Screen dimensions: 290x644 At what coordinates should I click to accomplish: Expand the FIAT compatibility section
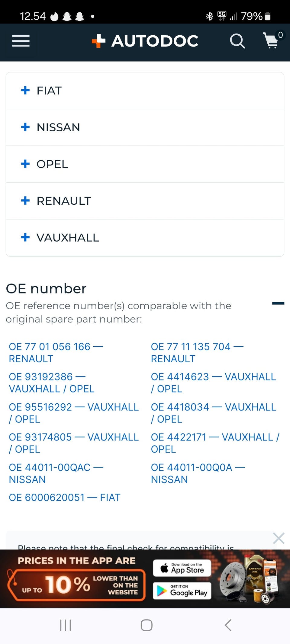[x=145, y=91]
